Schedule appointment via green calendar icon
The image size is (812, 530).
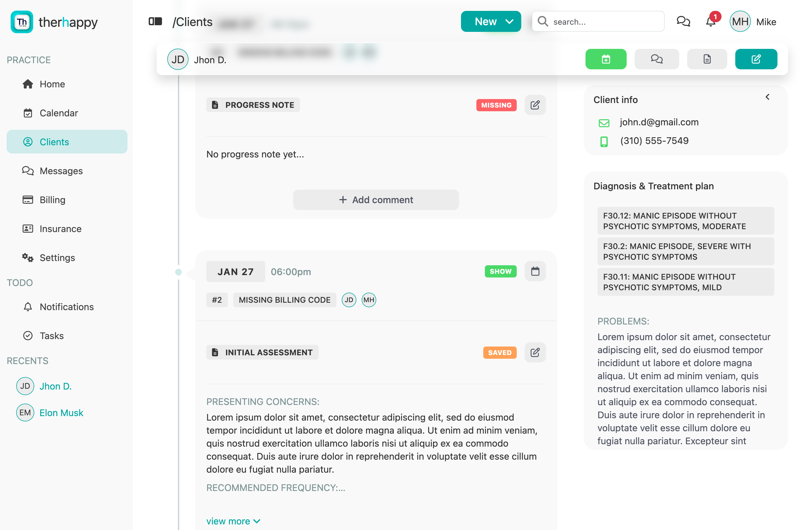(x=606, y=59)
